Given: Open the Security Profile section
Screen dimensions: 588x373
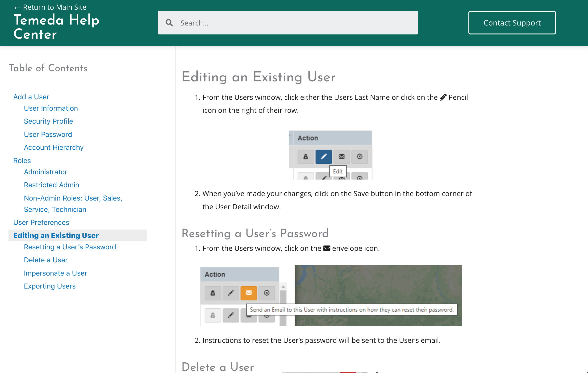Looking at the screenshot, I should pos(48,121).
